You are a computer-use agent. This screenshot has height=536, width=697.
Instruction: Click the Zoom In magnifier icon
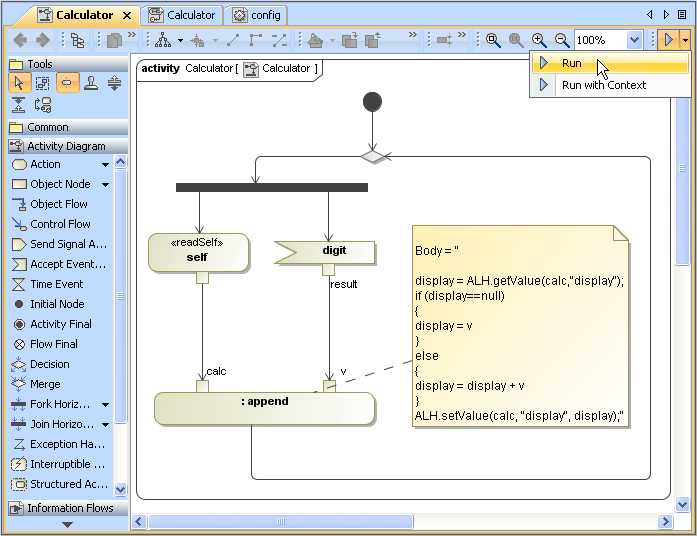point(539,40)
